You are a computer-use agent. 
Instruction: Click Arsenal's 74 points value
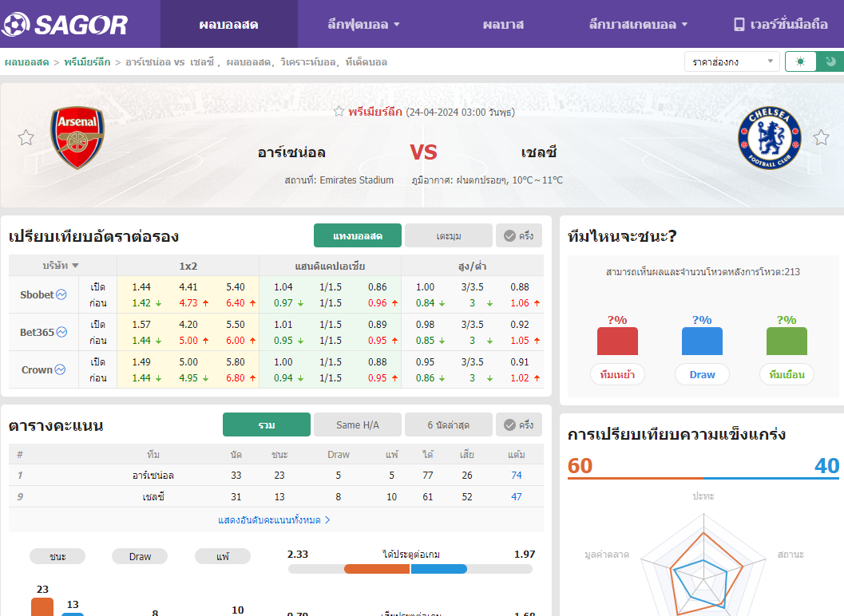(516, 475)
